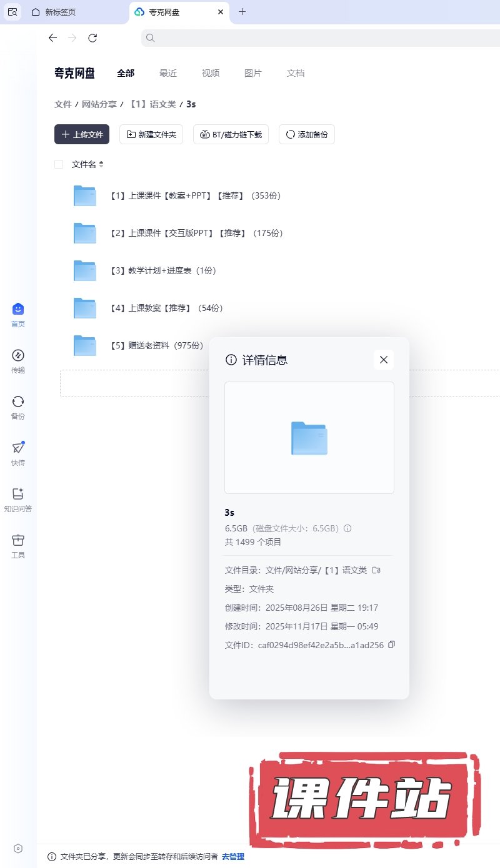
Task: Open folder 【3】教学计划+进度表
Action: [162, 270]
